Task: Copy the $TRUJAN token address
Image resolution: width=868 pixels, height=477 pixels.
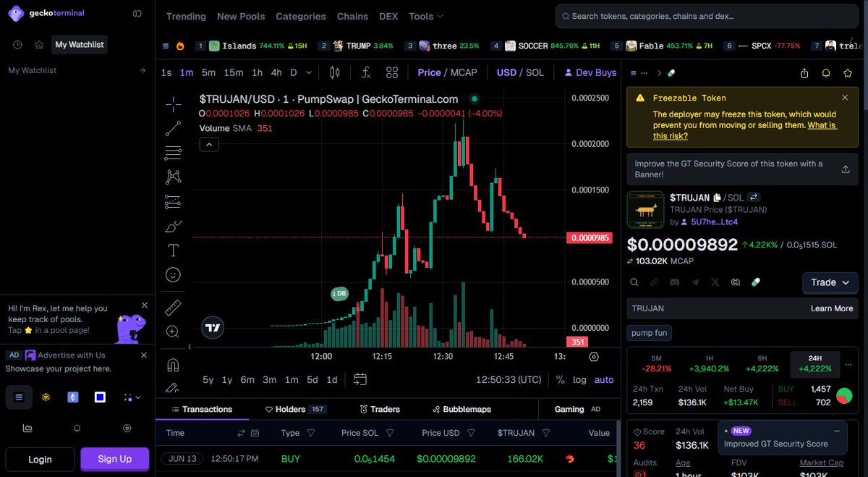Action: coord(718,197)
